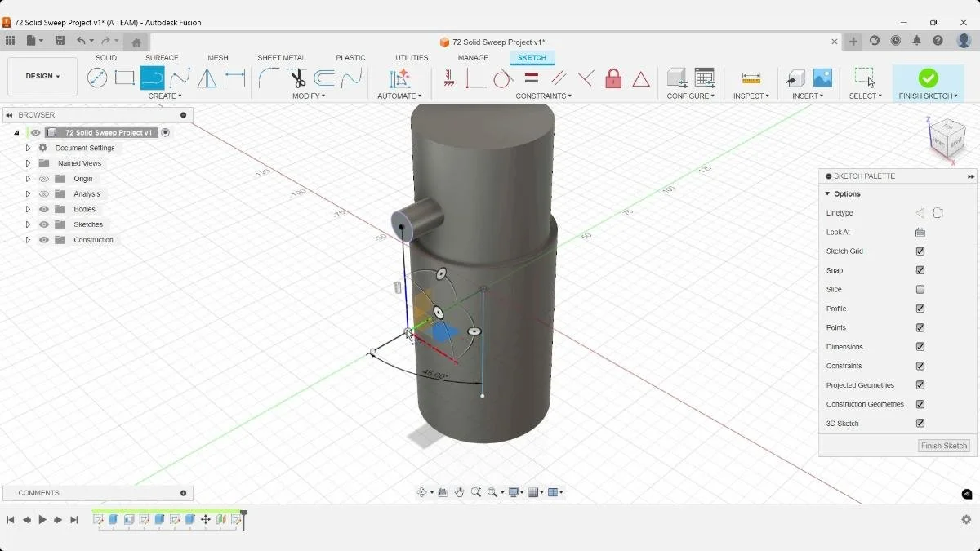Collapse the Options section in Sketch Palette

[x=827, y=194]
